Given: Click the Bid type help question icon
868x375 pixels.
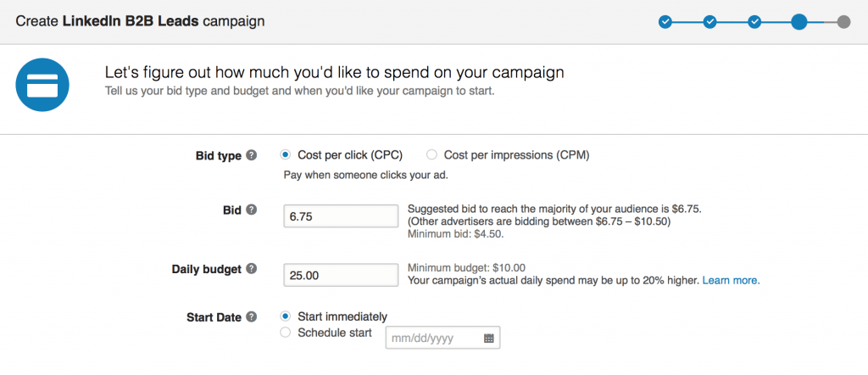Looking at the screenshot, I should tap(251, 155).
